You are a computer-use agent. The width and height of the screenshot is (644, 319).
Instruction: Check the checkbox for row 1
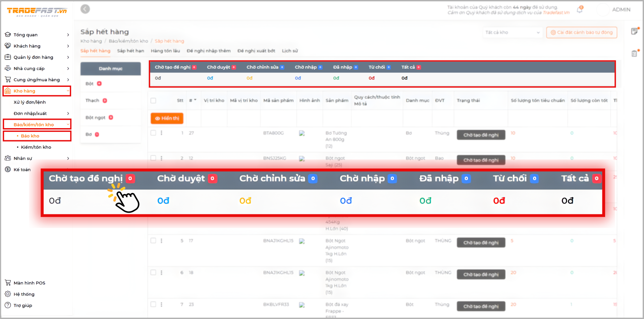click(x=153, y=133)
